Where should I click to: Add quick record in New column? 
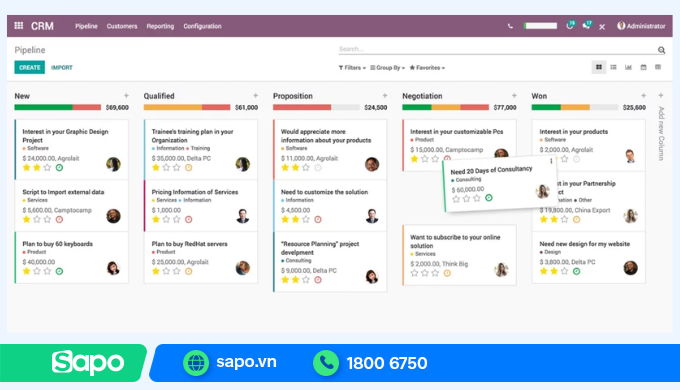coord(126,95)
